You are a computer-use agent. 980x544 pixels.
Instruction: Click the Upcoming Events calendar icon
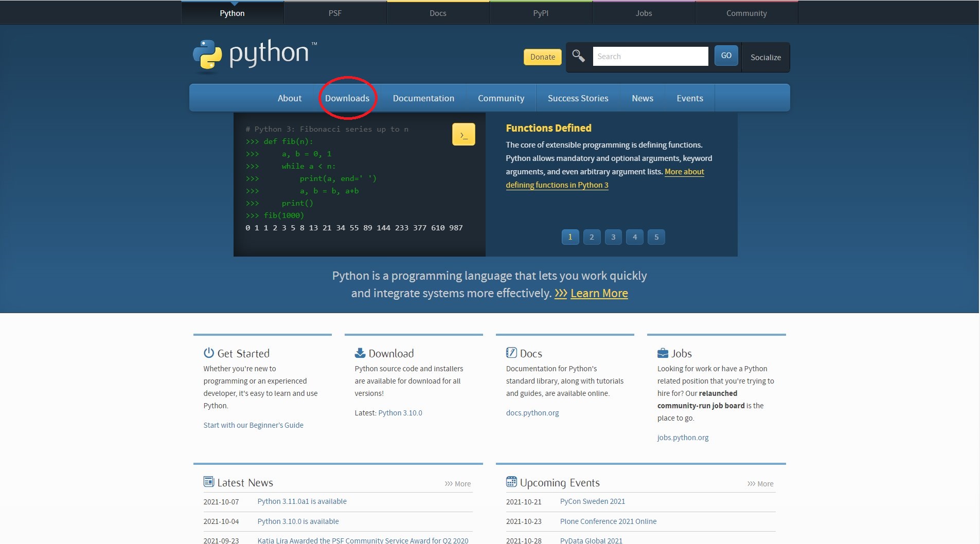(x=512, y=482)
